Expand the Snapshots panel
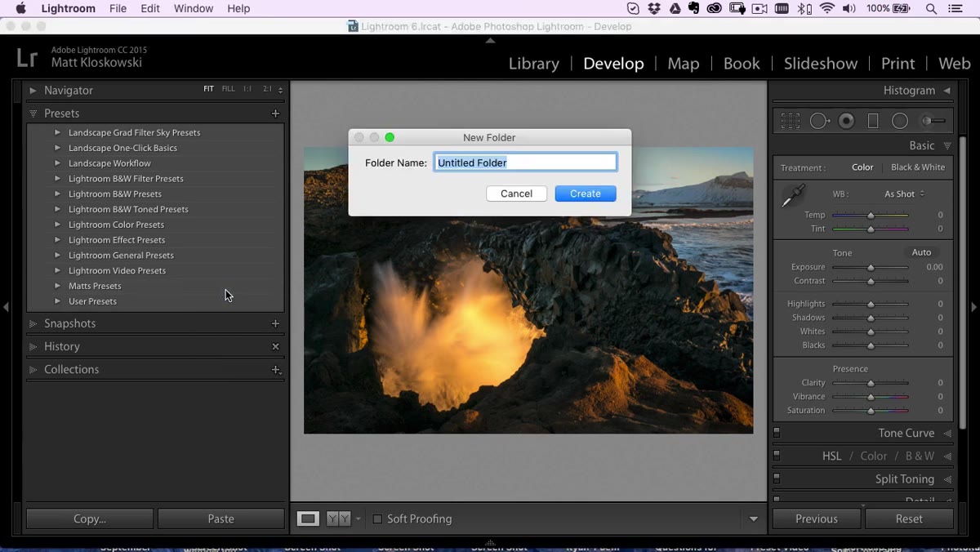The height and width of the screenshot is (552, 980). [x=33, y=323]
